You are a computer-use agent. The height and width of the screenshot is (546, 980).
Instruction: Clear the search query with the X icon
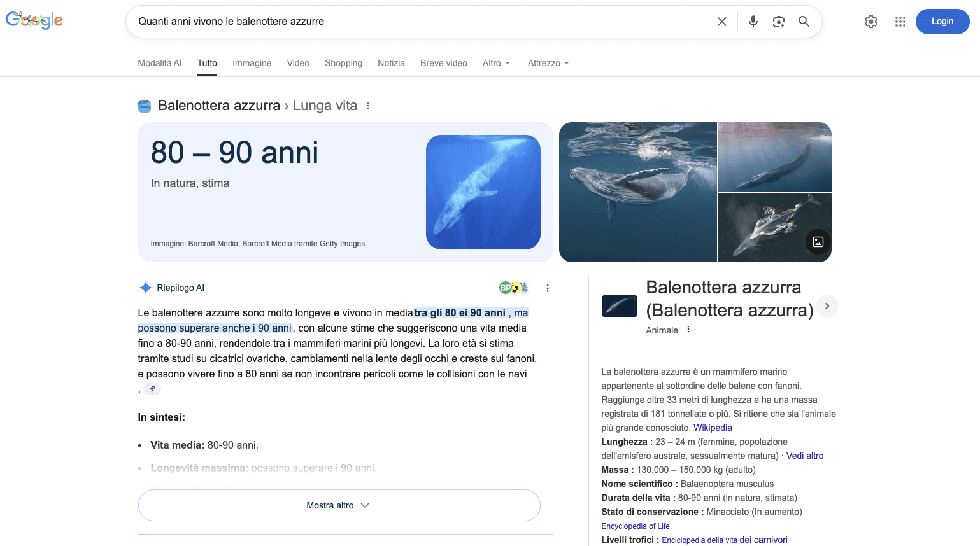click(x=721, y=21)
